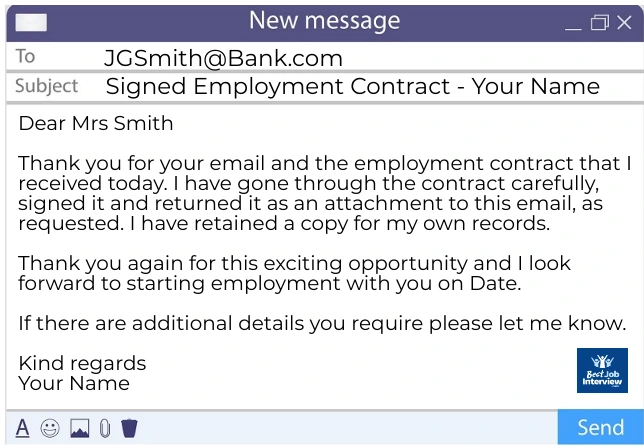Open the text formatting options icon
This screenshot has width=644, height=448.
pyautogui.click(x=23, y=428)
